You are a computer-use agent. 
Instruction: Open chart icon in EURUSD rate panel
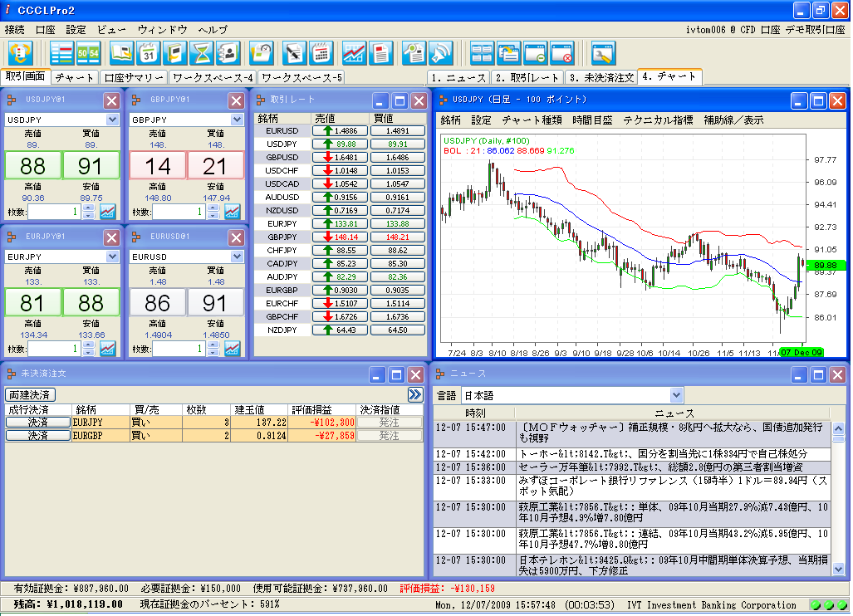(x=233, y=349)
